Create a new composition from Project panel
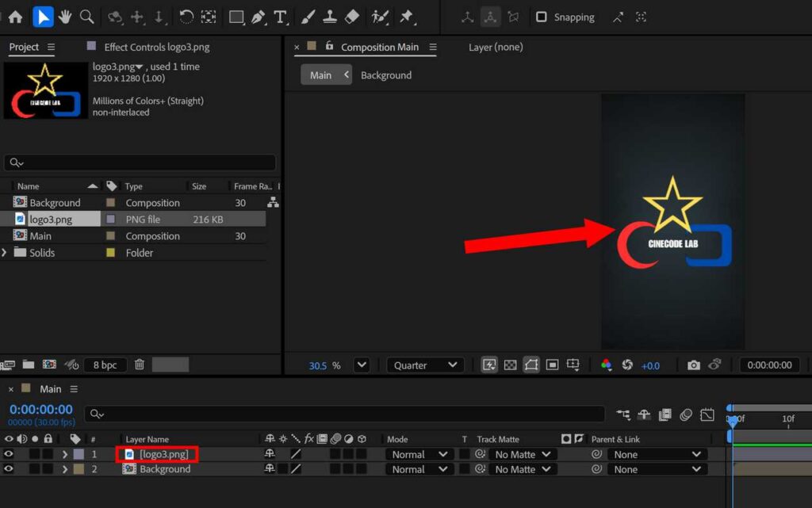The height and width of the screenshot is (508, 812). (49, 365)
